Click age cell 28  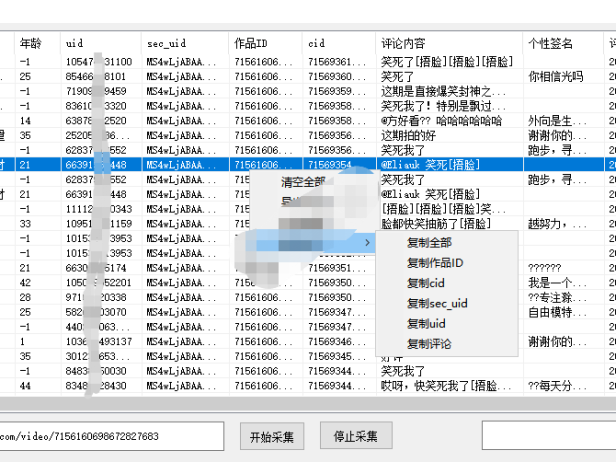[x=25, y=297]
